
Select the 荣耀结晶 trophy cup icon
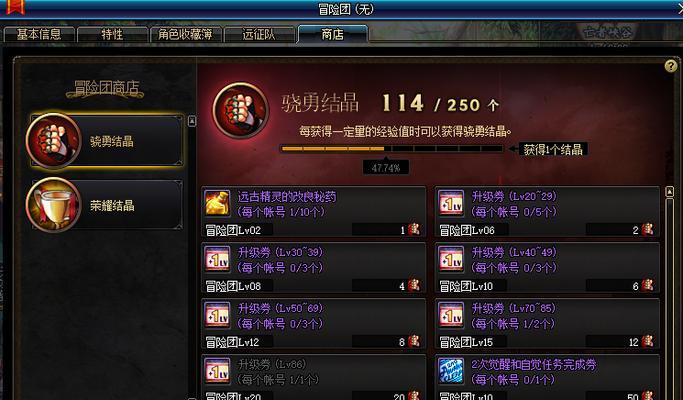point(54,204)
